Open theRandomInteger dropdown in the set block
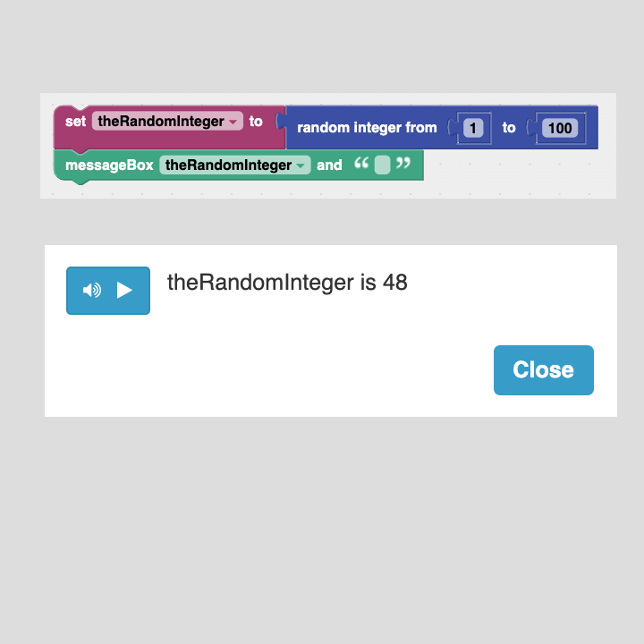This screenshot has height=644, width=644. (x=167, y=121)
